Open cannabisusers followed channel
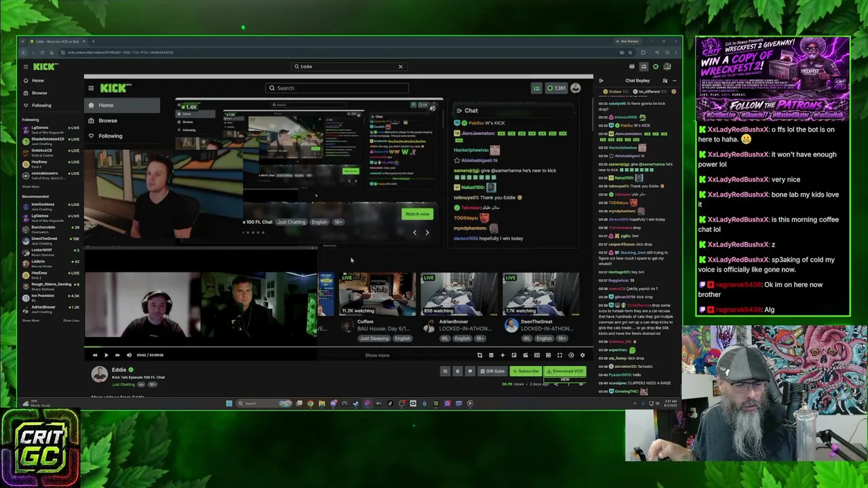Screen dimensions: 868x488 coord(51,175)
